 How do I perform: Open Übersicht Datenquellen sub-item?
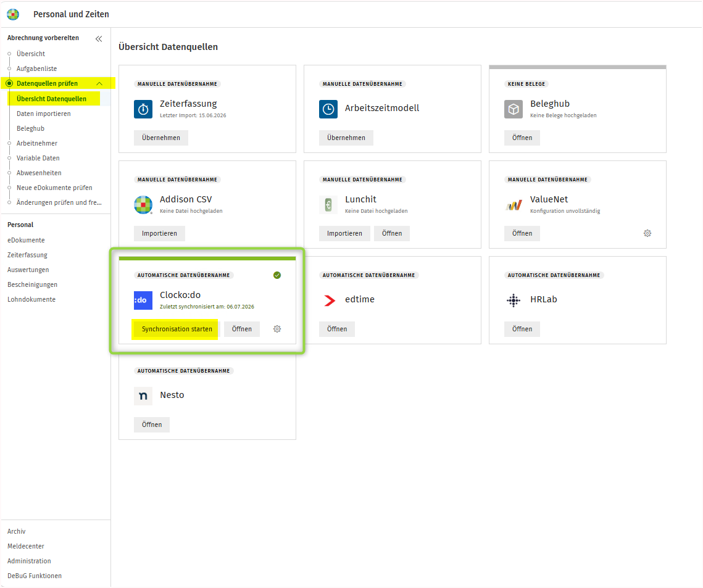pyautogui.click(x=52, y=99)
